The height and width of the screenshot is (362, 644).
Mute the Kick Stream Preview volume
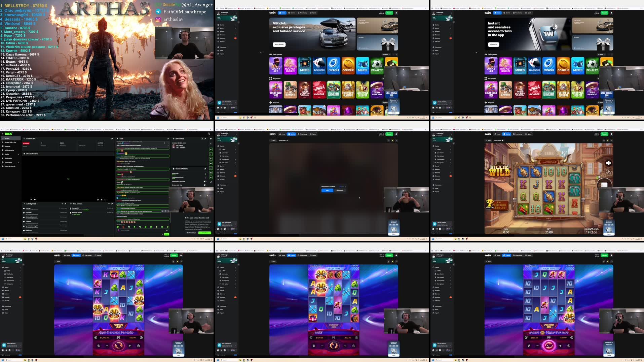[35, 199]
